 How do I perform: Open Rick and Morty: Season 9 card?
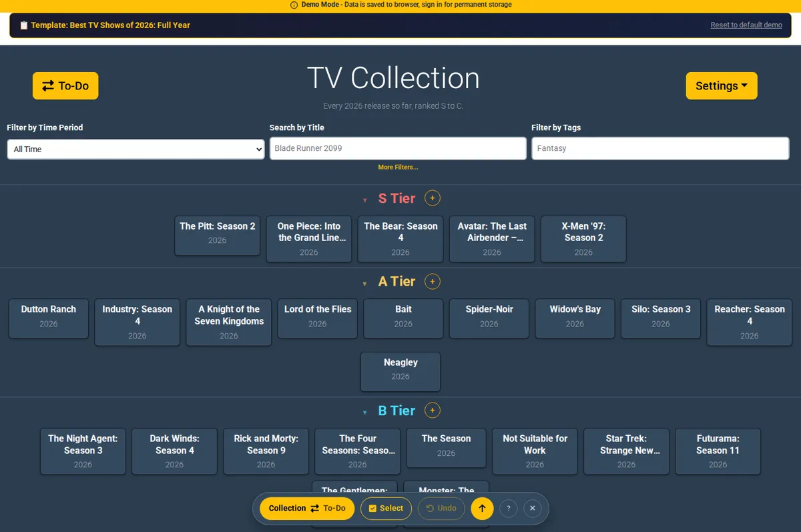[x=266, y=451]
